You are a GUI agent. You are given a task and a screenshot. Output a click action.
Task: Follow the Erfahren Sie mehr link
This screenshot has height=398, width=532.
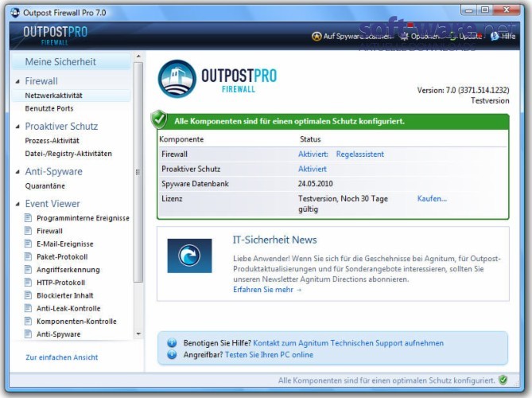point(267,290)
